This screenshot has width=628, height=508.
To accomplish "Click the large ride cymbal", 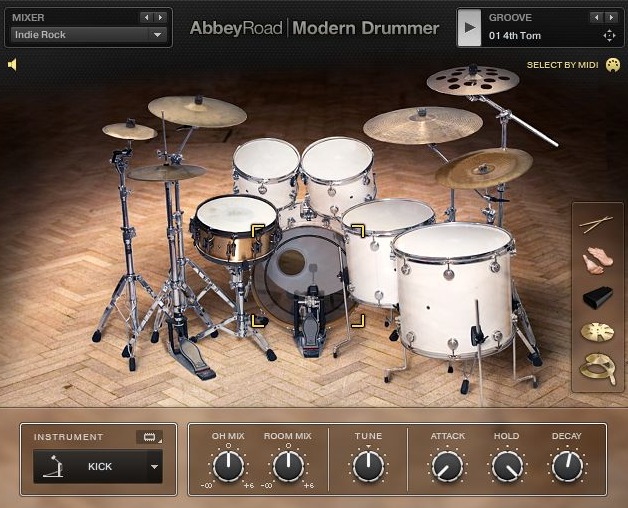I will [x=423, y=125].
